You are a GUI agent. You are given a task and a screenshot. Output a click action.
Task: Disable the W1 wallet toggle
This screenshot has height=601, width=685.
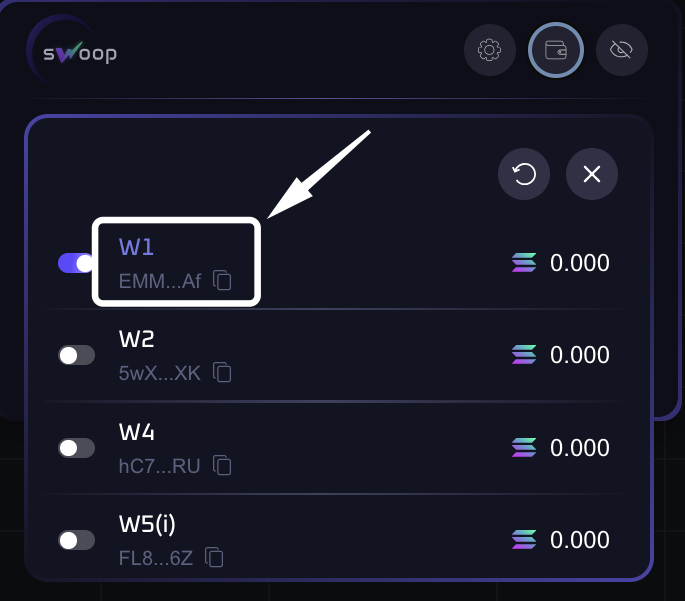coord(76,263)
